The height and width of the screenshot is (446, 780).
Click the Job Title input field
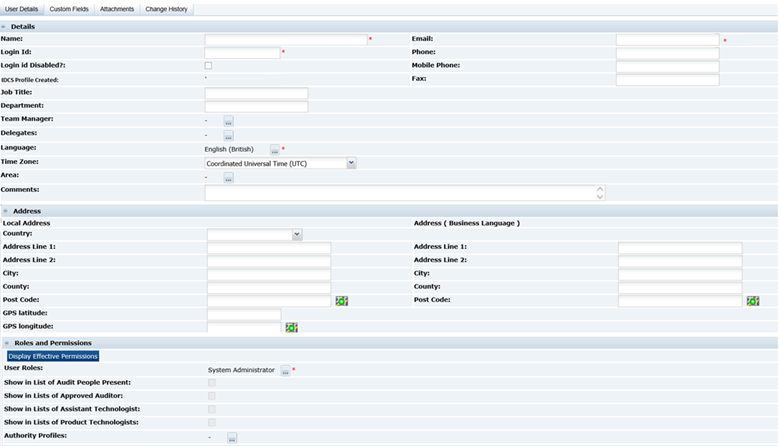(256, 93)
